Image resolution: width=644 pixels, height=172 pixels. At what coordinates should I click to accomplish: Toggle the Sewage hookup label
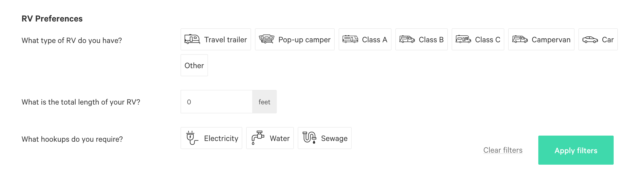(x=334, y=138)
